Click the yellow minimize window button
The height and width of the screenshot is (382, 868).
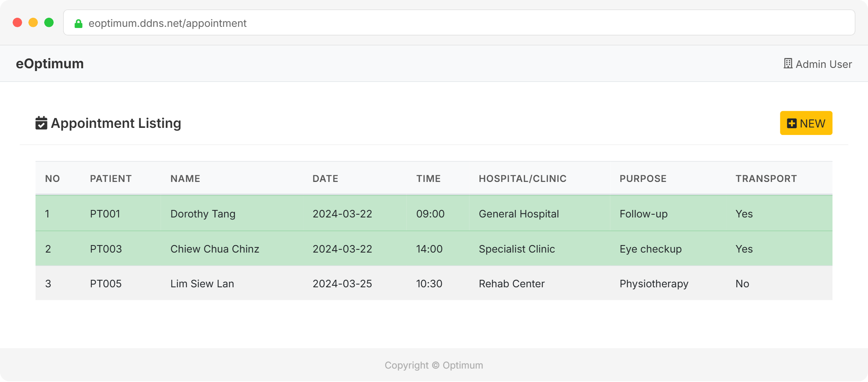pyautogui.click(x=33, y=22)
